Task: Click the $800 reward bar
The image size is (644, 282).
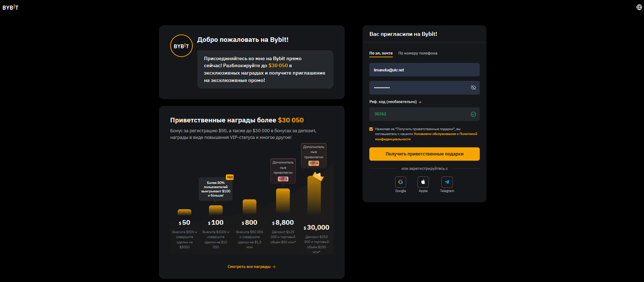Action: tap(249, 207)
